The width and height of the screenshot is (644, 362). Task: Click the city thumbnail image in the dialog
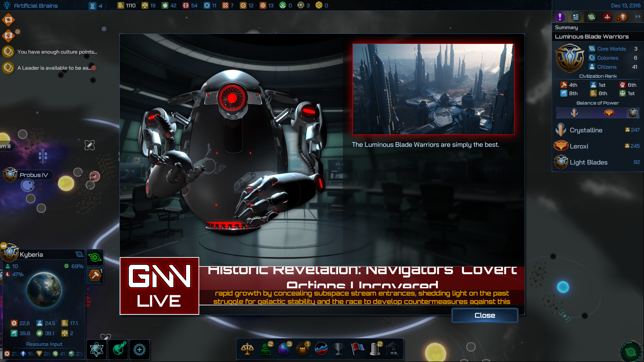[433, 89]
